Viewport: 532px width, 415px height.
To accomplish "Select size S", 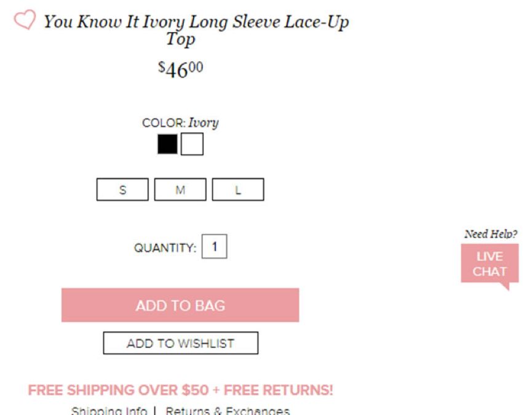I will coord(122,190).
